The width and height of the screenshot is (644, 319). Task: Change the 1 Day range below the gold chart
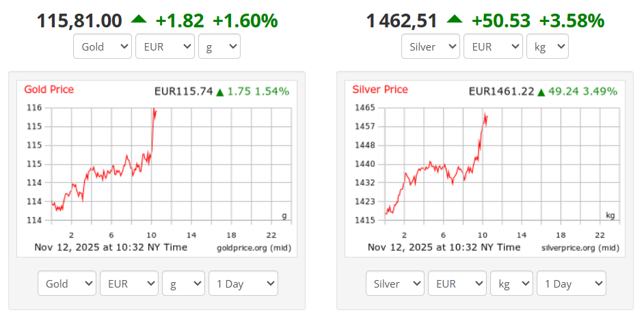click(243, 283)
